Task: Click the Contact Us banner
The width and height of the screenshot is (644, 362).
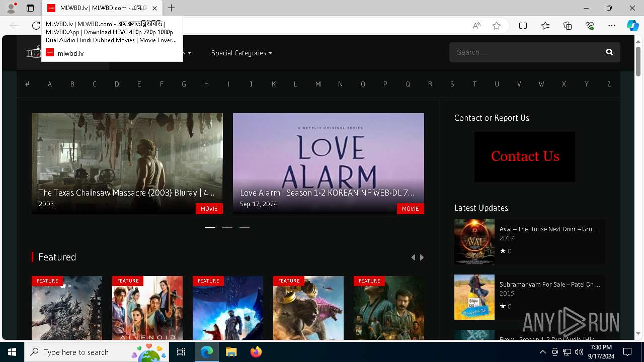Action: [x=525, y=157]
